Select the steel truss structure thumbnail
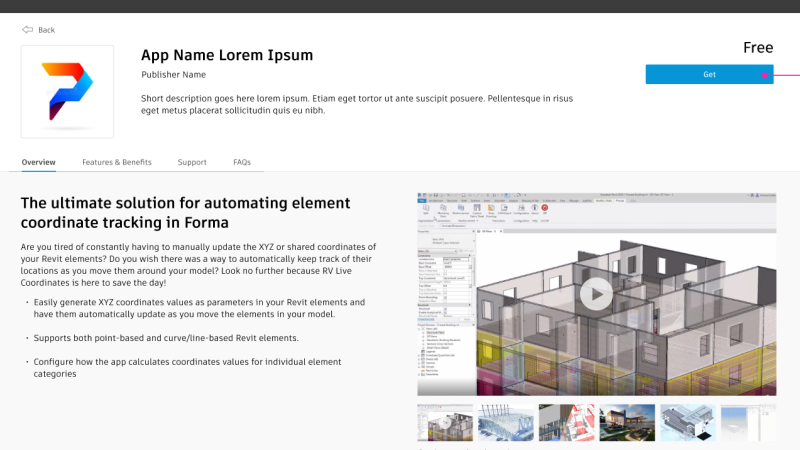Screen dimensions: 800x450 tap(505, 423)
